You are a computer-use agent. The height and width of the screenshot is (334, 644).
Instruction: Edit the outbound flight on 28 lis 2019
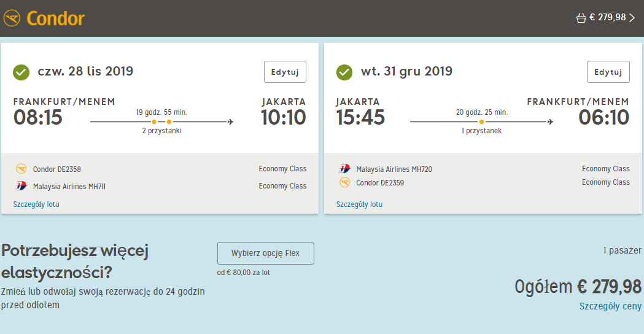pyautogui.click(x=285, y=72)
